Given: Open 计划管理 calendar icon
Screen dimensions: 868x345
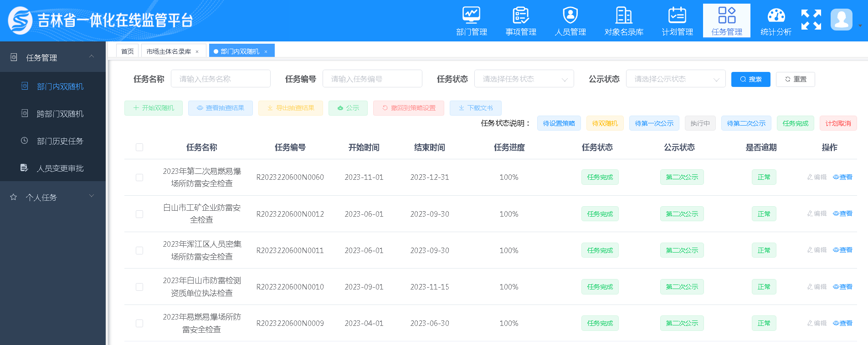Looking at the screenshot, I should [x=677, y=15].
